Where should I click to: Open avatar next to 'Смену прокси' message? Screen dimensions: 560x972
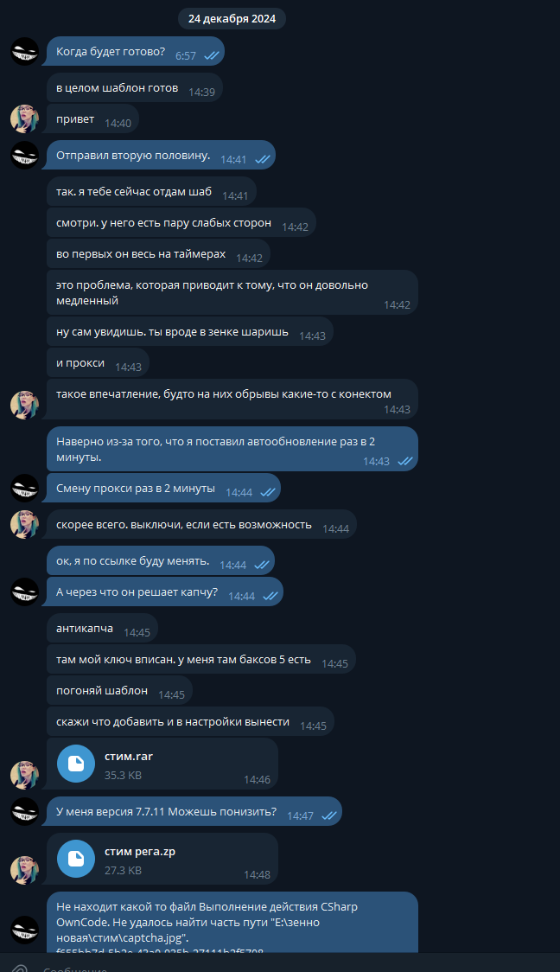click(x=25, y=488)
